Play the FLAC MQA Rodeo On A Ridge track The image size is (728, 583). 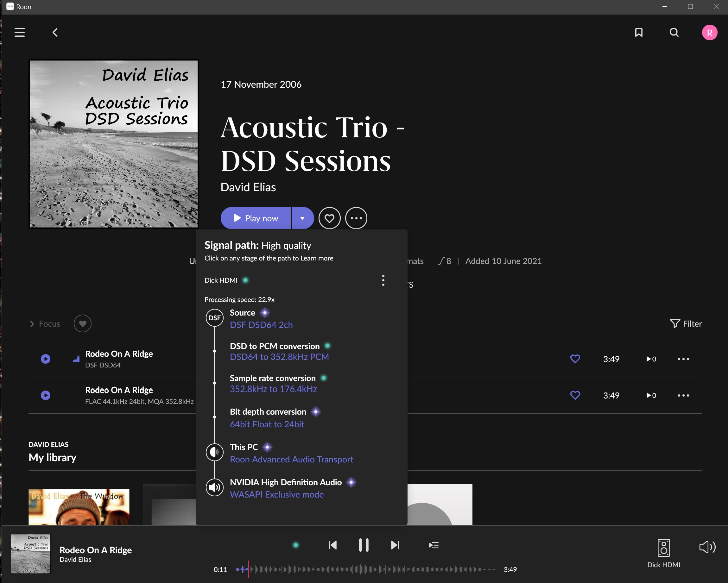coord(46,395)
